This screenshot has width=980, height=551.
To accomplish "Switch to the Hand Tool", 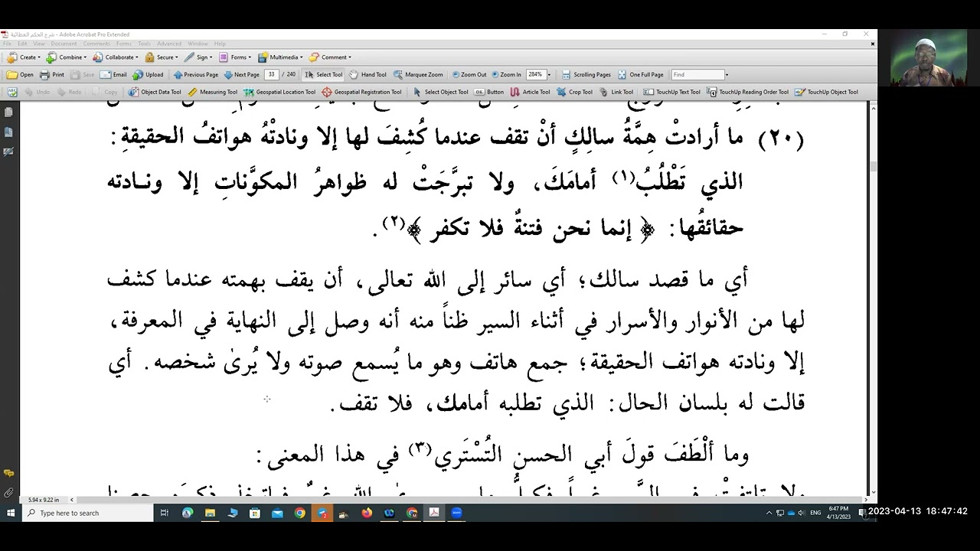I will pyautogui.click(x=368, y=74).
